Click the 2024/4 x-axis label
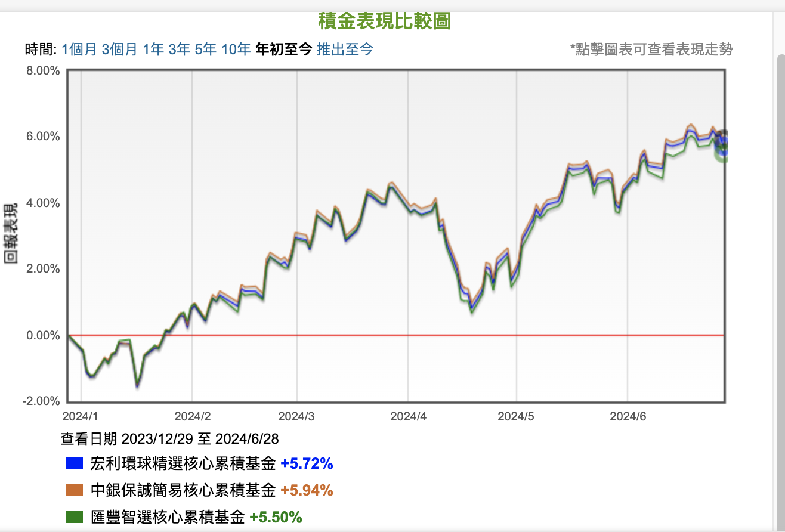 click(408, 416)
